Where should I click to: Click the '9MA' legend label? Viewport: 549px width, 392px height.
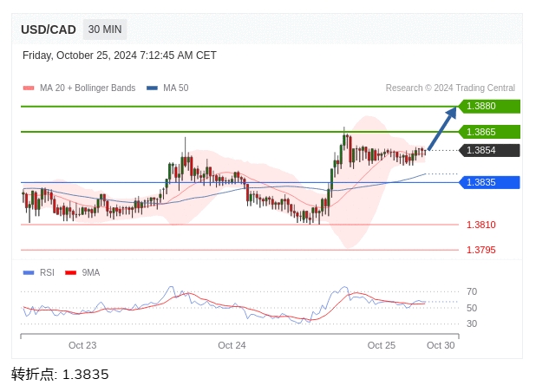coord(91,272)
